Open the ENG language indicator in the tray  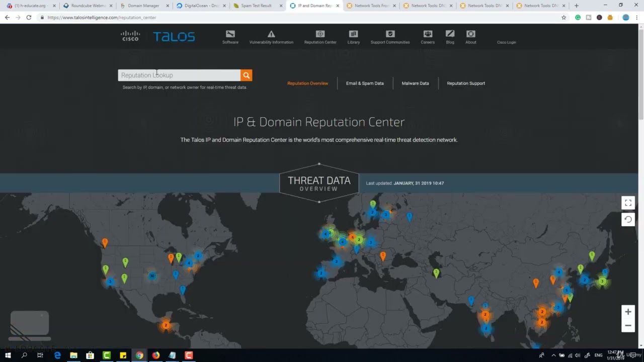598,355
